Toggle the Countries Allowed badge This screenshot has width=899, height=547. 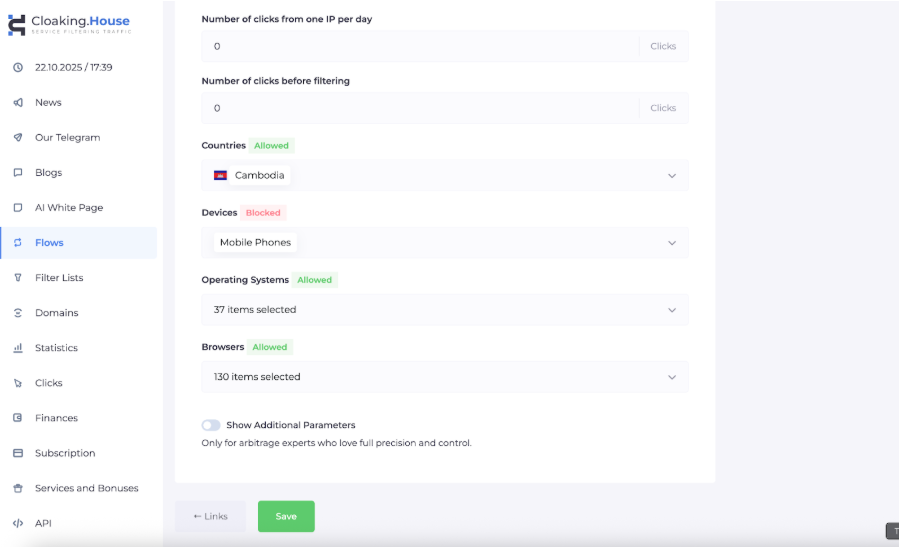271,146
